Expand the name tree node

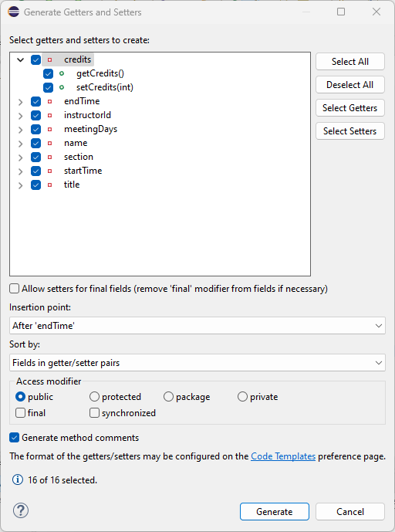[21, 144]
